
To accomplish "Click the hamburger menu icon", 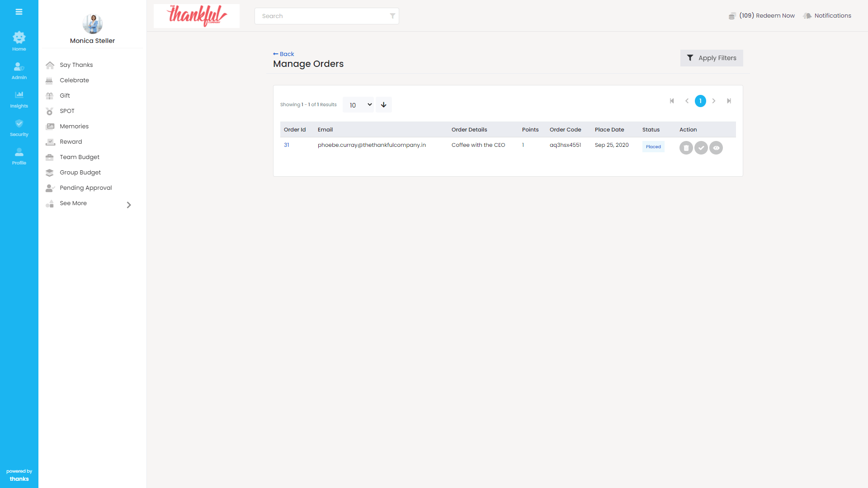I will click(x=19, y=12).
